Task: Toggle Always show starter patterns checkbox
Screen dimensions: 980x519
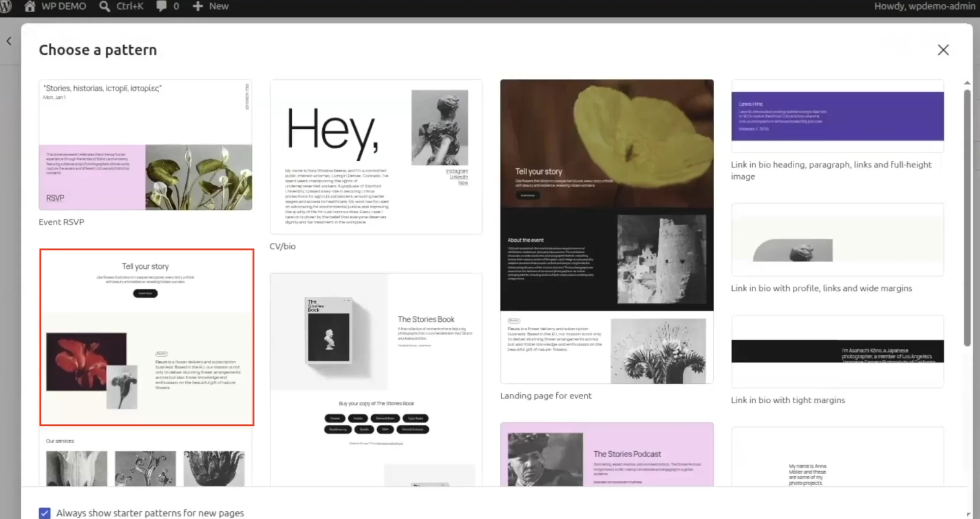Action: pos(45,513)
